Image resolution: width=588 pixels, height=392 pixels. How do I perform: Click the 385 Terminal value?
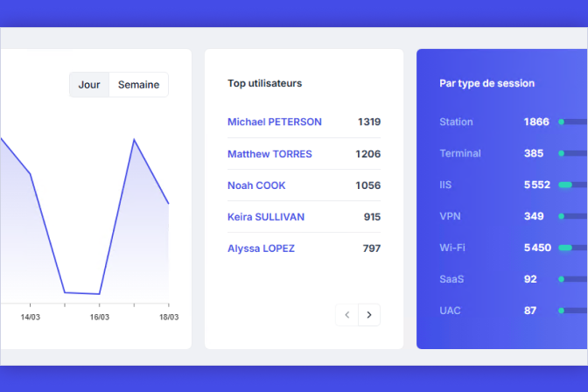coord(534,153)
